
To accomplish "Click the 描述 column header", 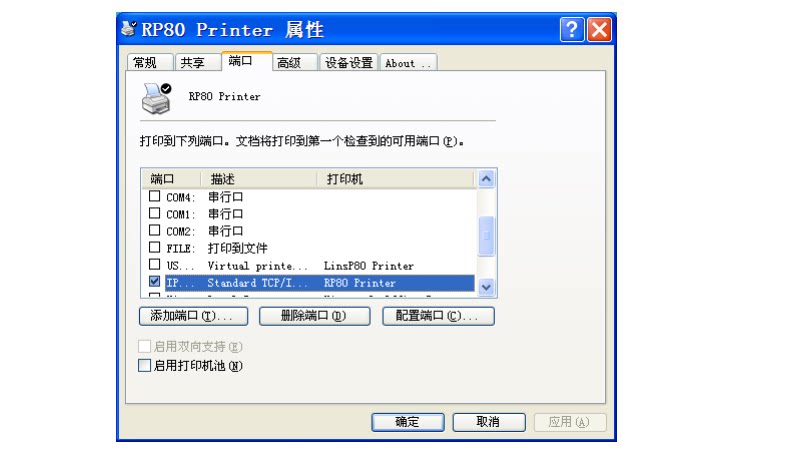I will point(258,179).
